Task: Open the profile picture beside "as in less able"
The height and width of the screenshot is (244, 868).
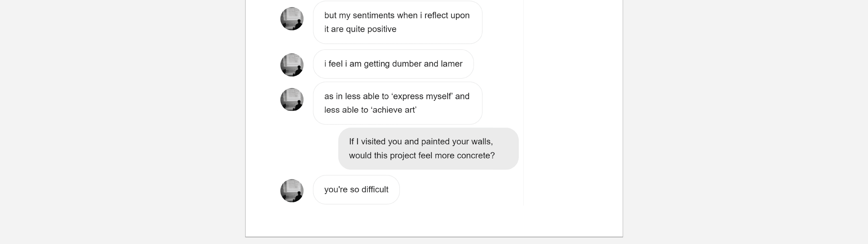Action: 292,99
